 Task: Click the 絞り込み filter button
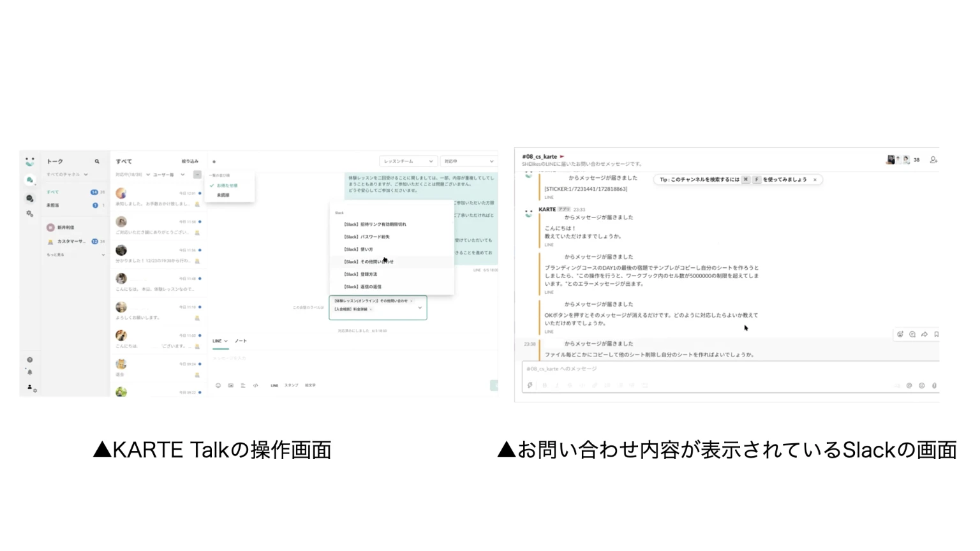pos(190,161)
